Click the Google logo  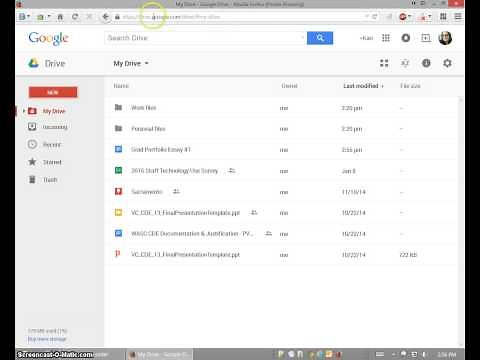click(x=49, y=38)
